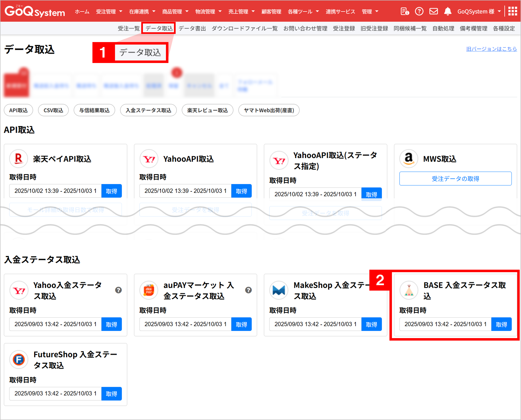Click the Rakuten Pay API取込 icon
The width and height of the screenshot is (521, 420).
coord(19,159)
